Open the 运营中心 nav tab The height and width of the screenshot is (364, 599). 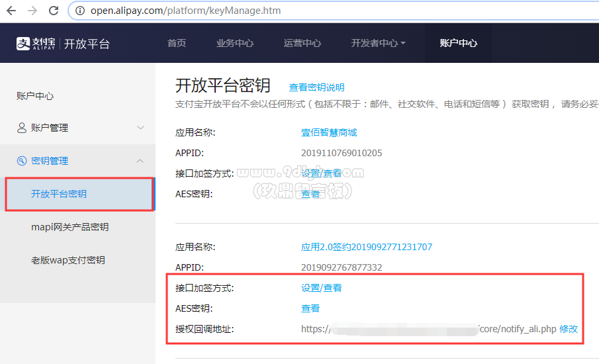(x=302, y=43)
